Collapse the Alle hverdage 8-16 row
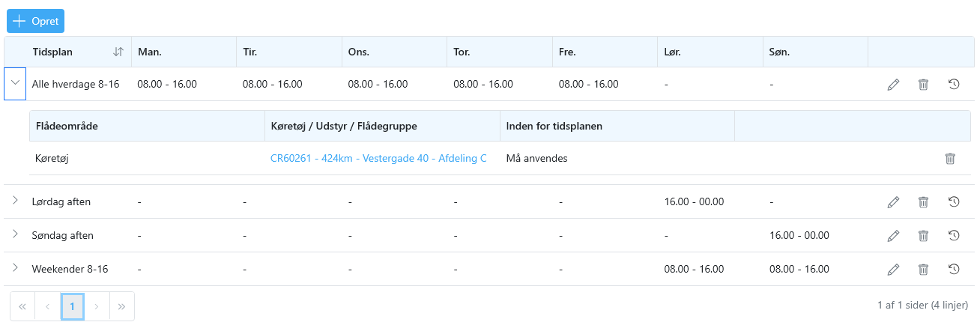The width and height of the screenshot is (980, 334). point(15,84)
